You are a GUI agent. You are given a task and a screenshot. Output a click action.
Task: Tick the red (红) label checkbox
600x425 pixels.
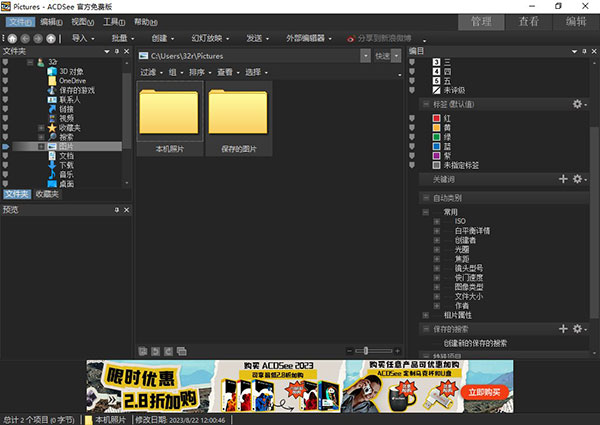[410, 117]
